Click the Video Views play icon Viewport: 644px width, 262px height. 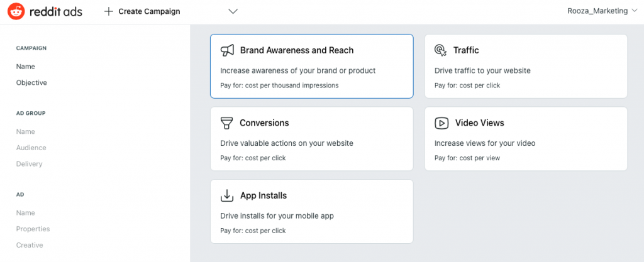click(x=441, y=123)
